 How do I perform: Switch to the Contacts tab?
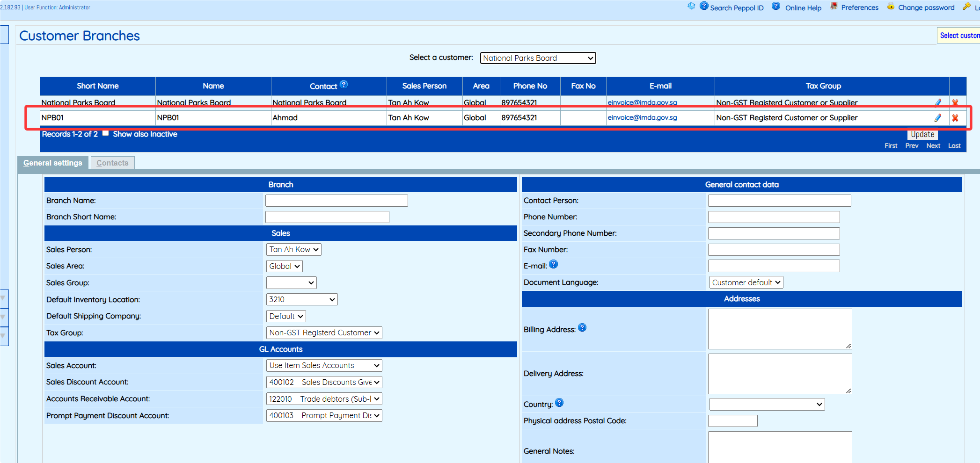[112, 163]
